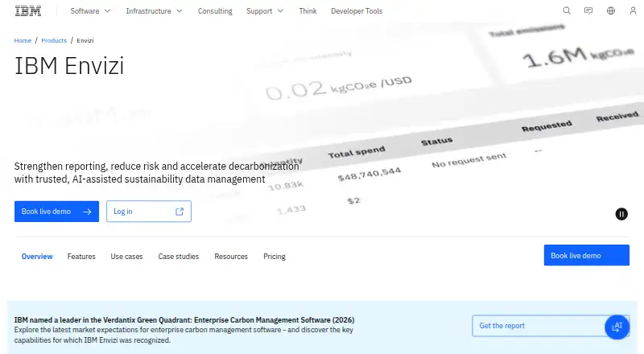Open the chat contact icon in header
Image resolution: width=644 pixels, height=354 pixels.
click(588, 10)
